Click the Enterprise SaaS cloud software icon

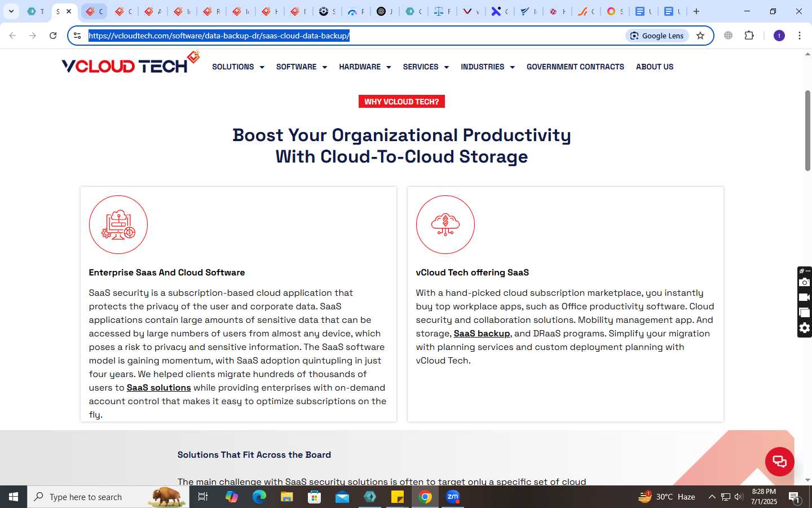118,225
